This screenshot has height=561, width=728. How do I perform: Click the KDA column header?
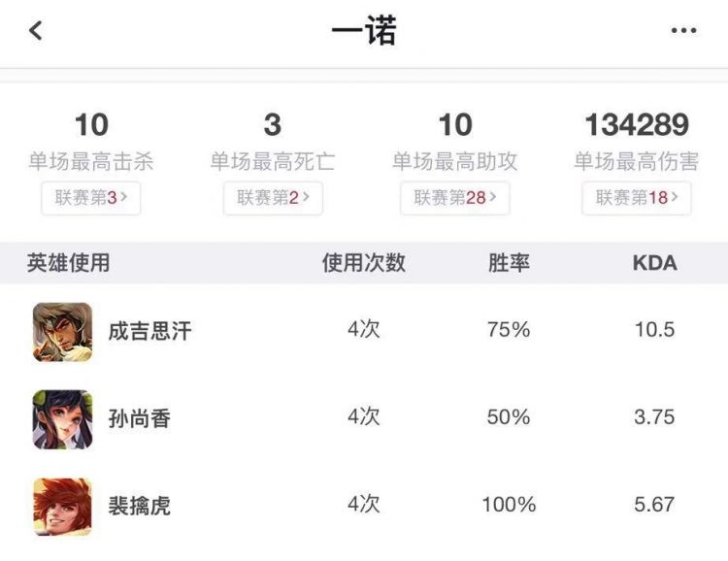(654, 263)
